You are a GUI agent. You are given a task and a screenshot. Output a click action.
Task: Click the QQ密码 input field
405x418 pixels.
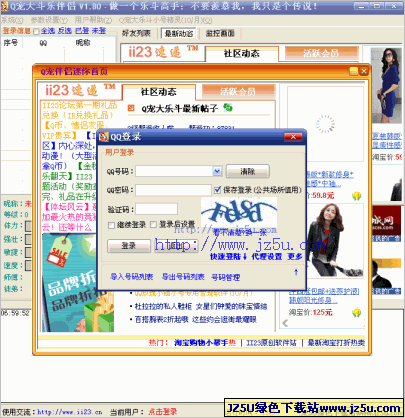coord(173,190)
